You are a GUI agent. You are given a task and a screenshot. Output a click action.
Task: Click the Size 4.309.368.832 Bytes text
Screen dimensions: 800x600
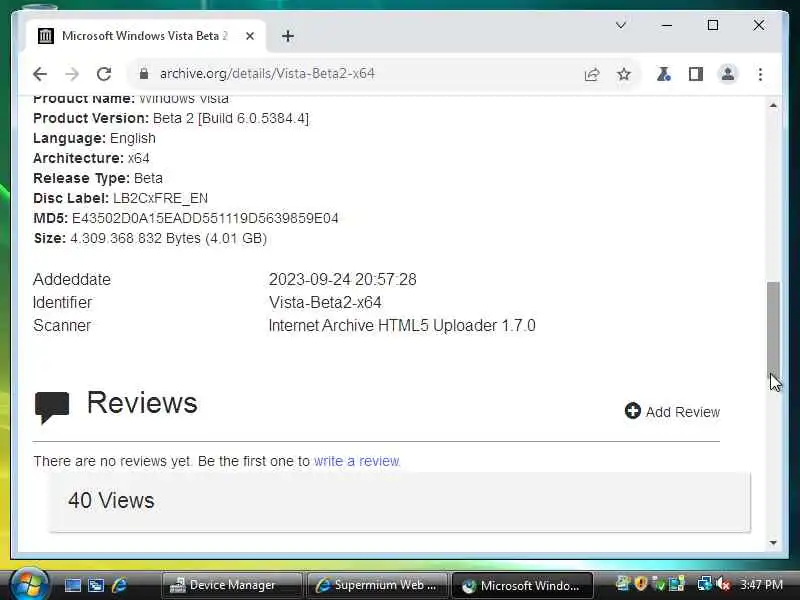[168, 238]
